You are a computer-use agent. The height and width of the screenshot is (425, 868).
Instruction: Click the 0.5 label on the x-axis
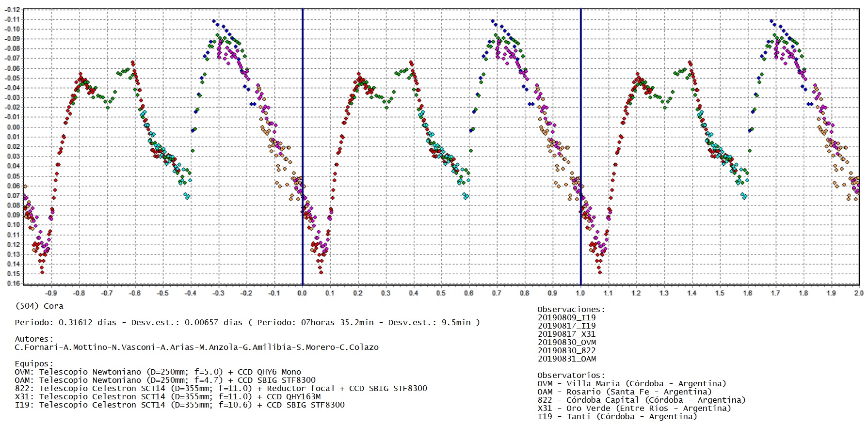click(x=441, y=293)
